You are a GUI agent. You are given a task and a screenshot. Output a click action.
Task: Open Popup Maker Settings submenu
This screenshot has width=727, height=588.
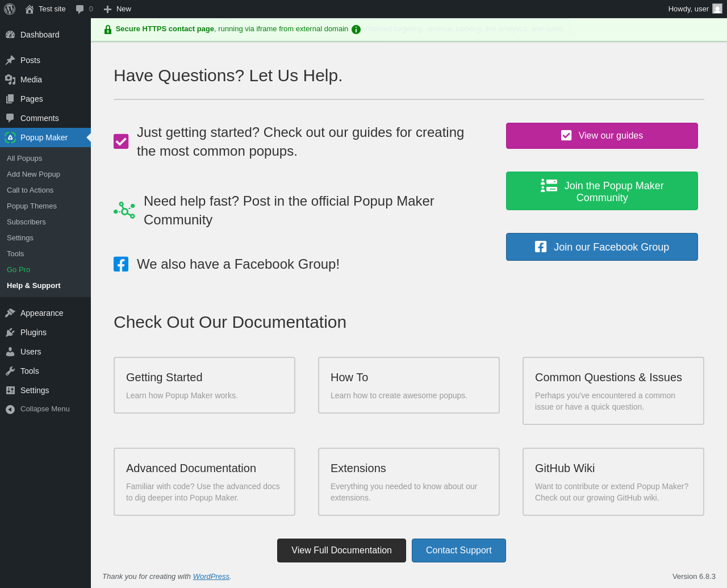45,238
